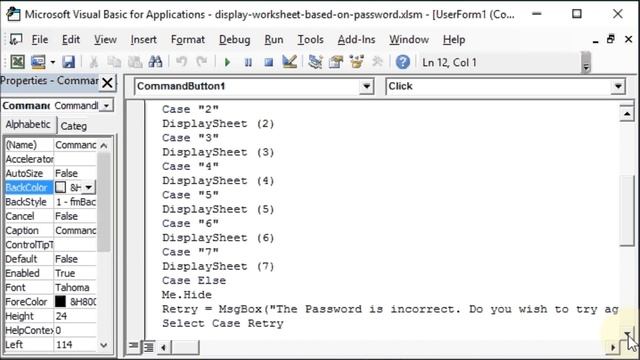Click the toolbar options overflow arrow
This screenshot has height=360, width=640.
586,62
